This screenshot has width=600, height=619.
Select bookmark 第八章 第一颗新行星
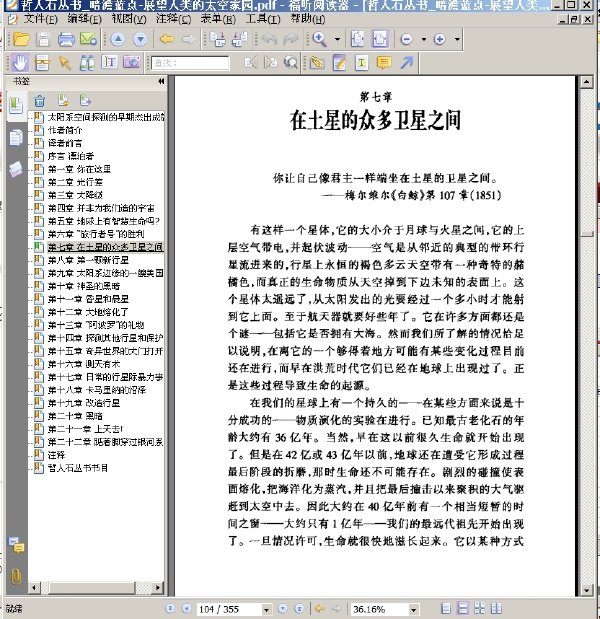(88, 260)
